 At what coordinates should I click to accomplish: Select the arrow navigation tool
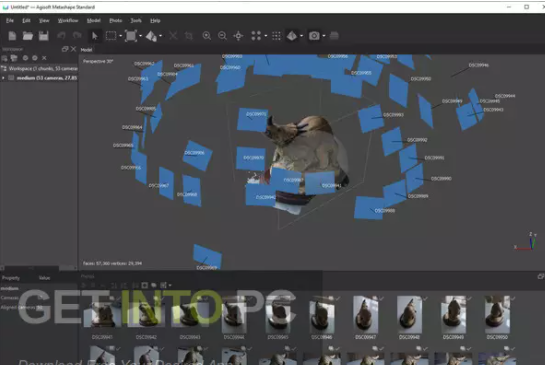click(95, 36)
